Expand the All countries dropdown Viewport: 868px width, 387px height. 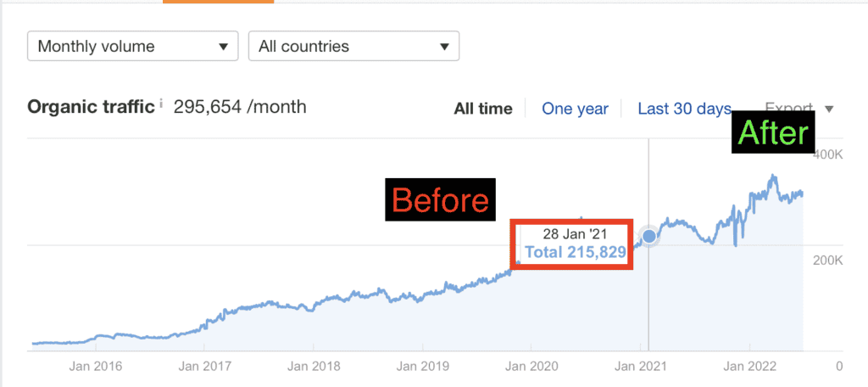tap(353, 47)
